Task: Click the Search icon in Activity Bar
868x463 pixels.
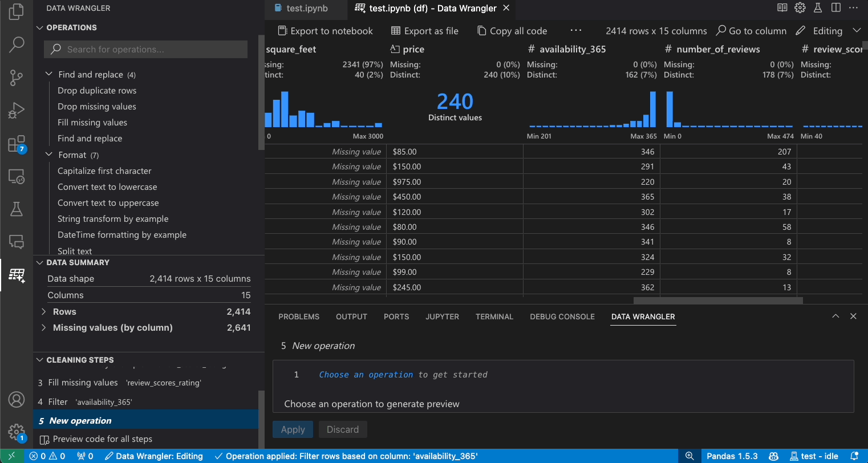Action: (x=17, y=44)
